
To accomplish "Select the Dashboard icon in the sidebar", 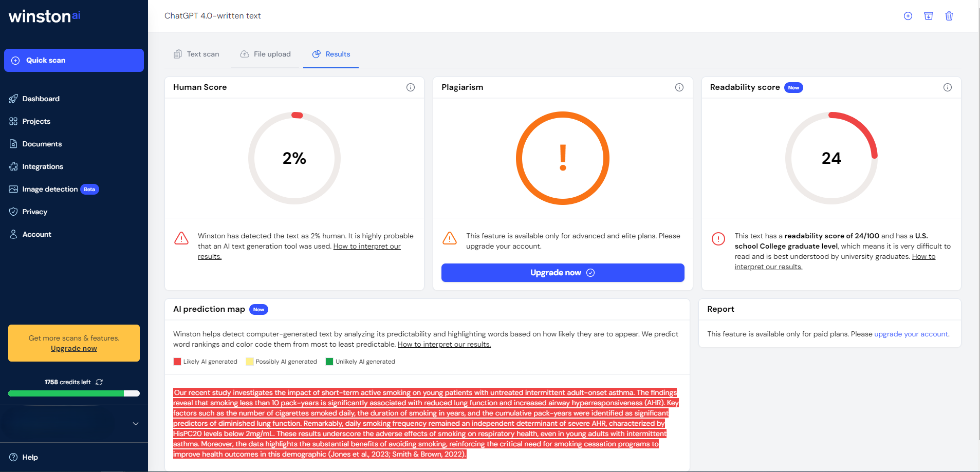I will pyautogui.click(x=13, y=99).
